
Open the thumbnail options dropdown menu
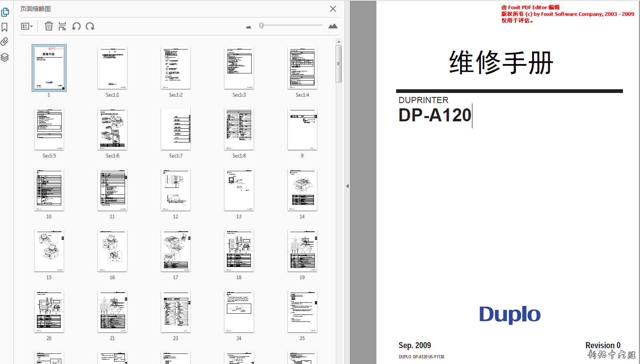click(27, 26)
